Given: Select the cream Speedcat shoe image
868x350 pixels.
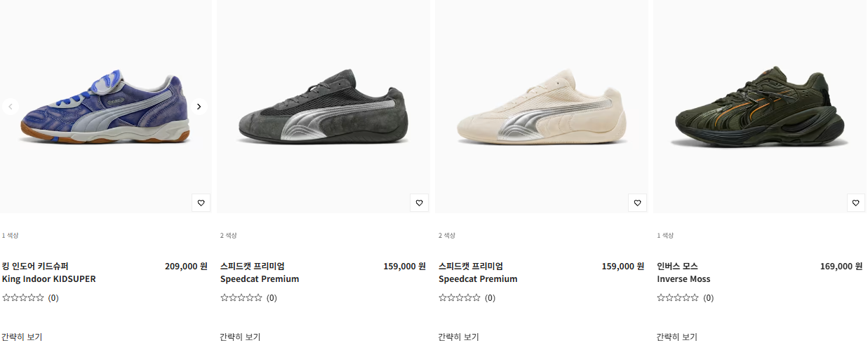Looking at the screenshot, I should coord(542,107).
